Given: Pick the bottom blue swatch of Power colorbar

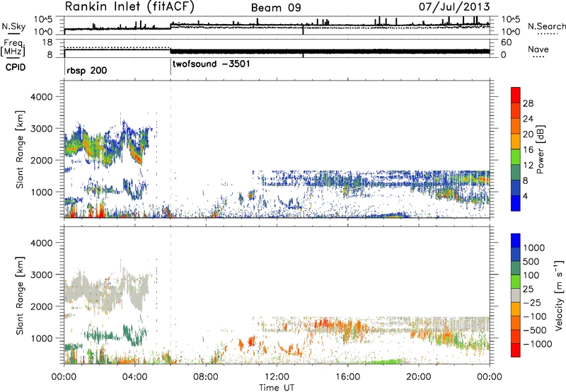Looking at the screenshot, I should click(516, 203).
